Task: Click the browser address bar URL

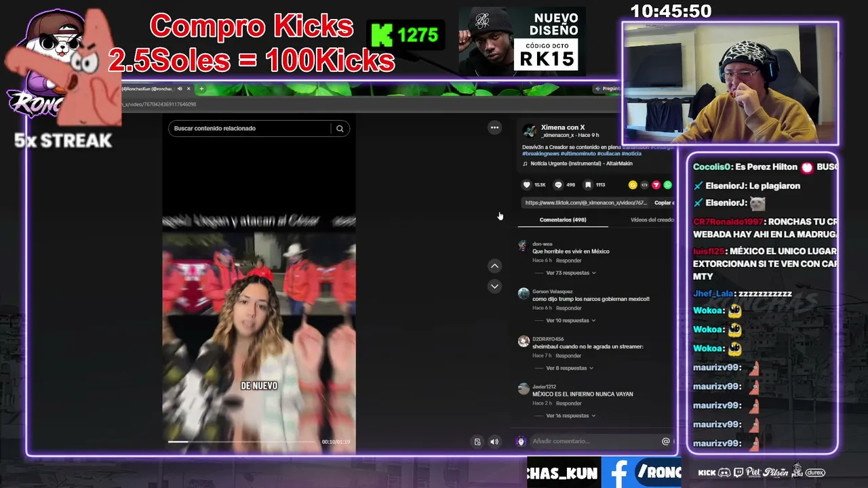Action: coord(159,104)
